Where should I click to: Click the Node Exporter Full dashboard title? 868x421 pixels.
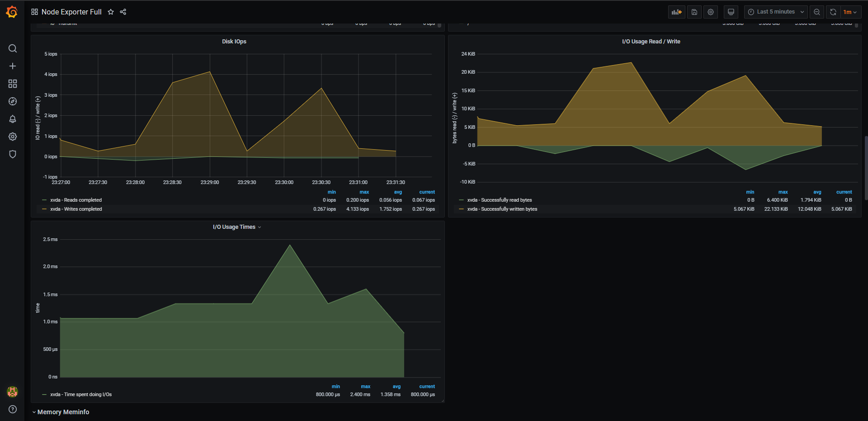coord(71,12)
